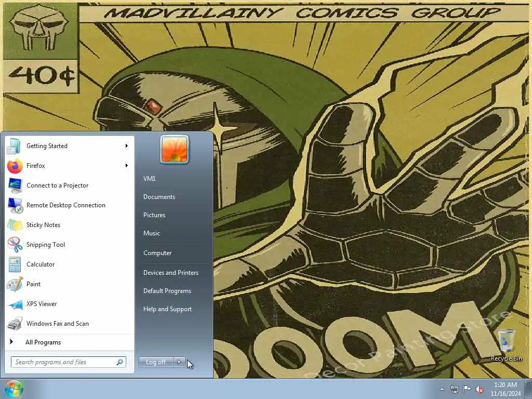
Task: Click the Windows Fax and Scan icon
Action: (15, 324)
